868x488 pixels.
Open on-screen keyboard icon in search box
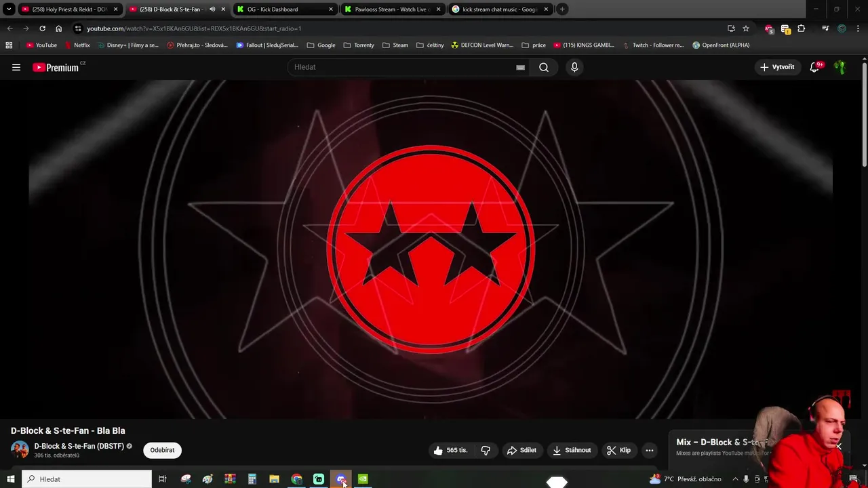pos(520,67)
